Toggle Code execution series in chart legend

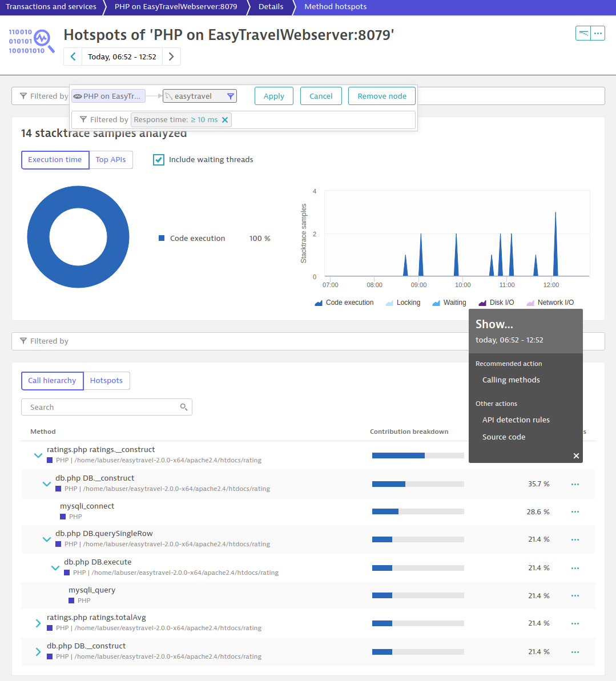coord(344,303)
